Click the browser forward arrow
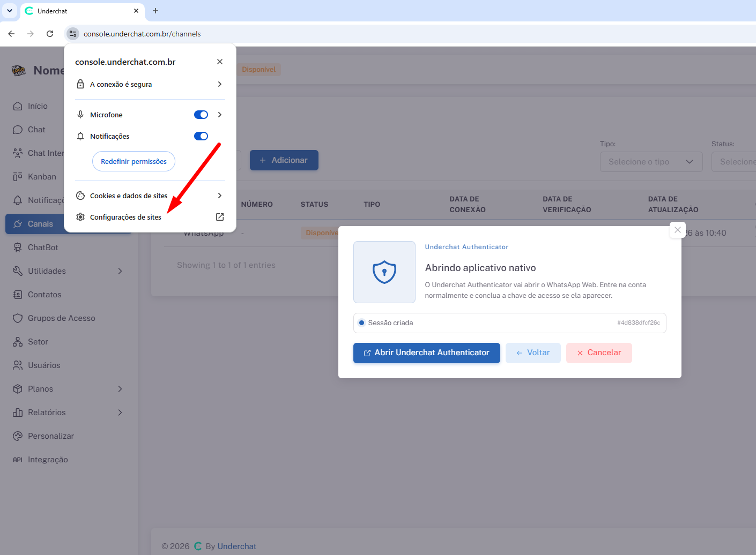Image resolution: width=756 pixels, height=555 pixels. [31, 34]
